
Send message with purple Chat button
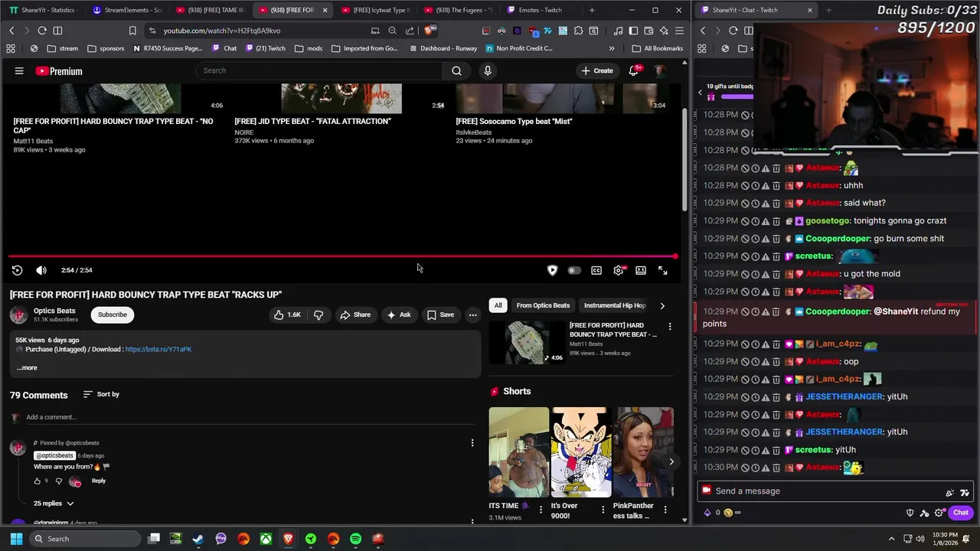click(961, 513)
